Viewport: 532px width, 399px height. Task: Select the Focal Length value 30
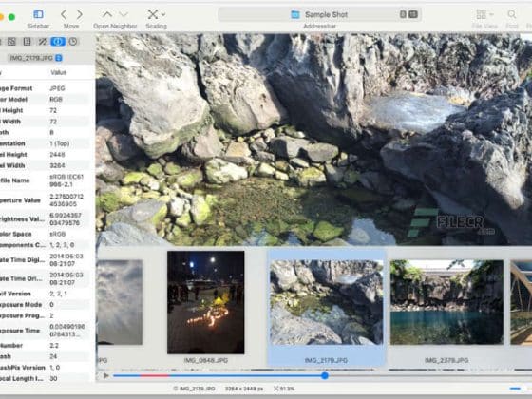tap(53, 378)
